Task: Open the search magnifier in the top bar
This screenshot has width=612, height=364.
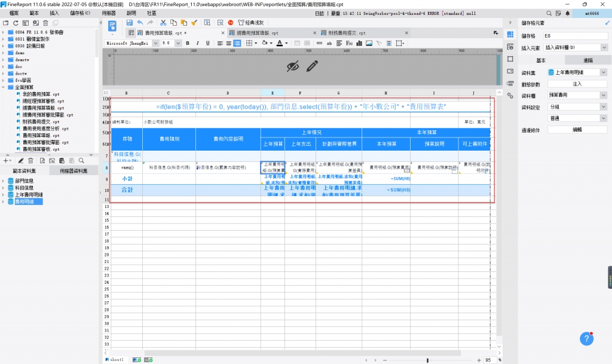Action: click(x=549, y=13)
